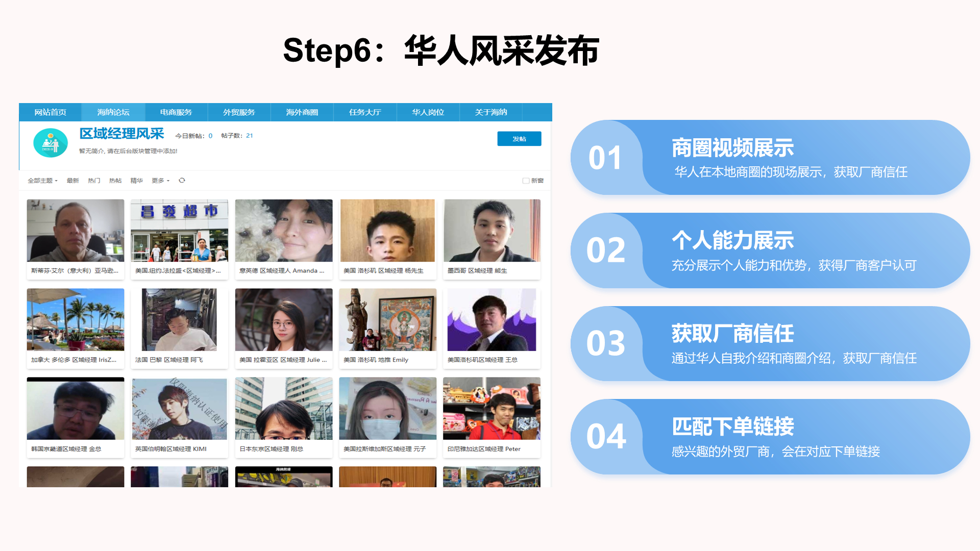This screenshot has width=980, height=551.
Task: Click the 03 numbered circle badge
Action: pos(605,343)
